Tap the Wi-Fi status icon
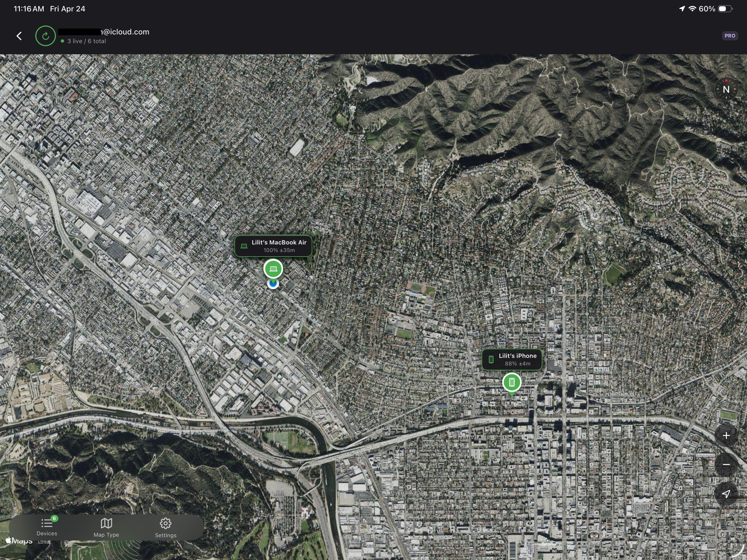 tap(692, 9)
